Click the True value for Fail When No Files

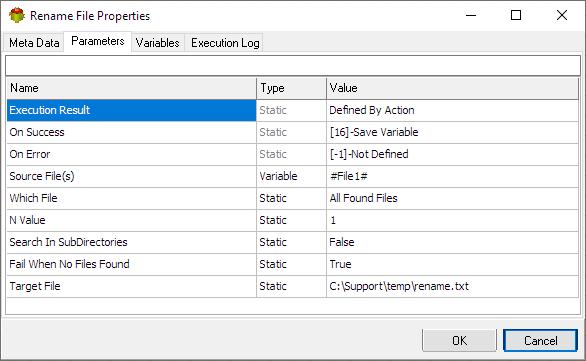[452, 265]
